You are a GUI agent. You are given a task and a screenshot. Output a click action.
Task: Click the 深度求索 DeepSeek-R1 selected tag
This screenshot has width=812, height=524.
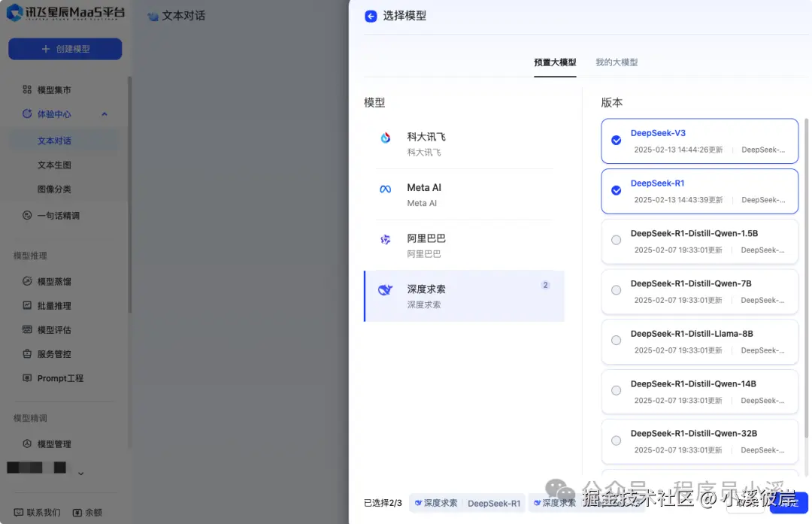coord(467,503)
